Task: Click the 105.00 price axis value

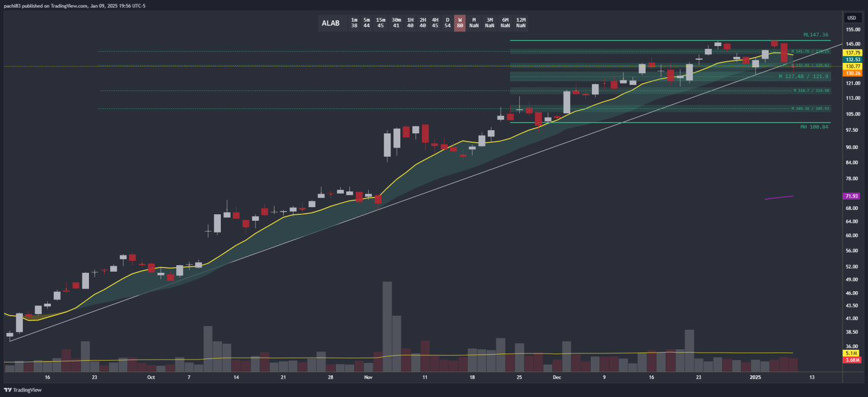Action: 853,114
